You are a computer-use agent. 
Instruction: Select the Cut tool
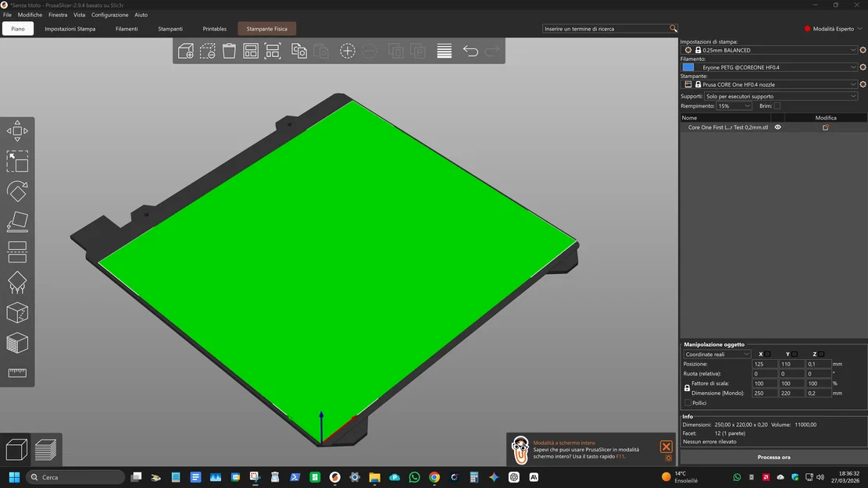(17, 252)
